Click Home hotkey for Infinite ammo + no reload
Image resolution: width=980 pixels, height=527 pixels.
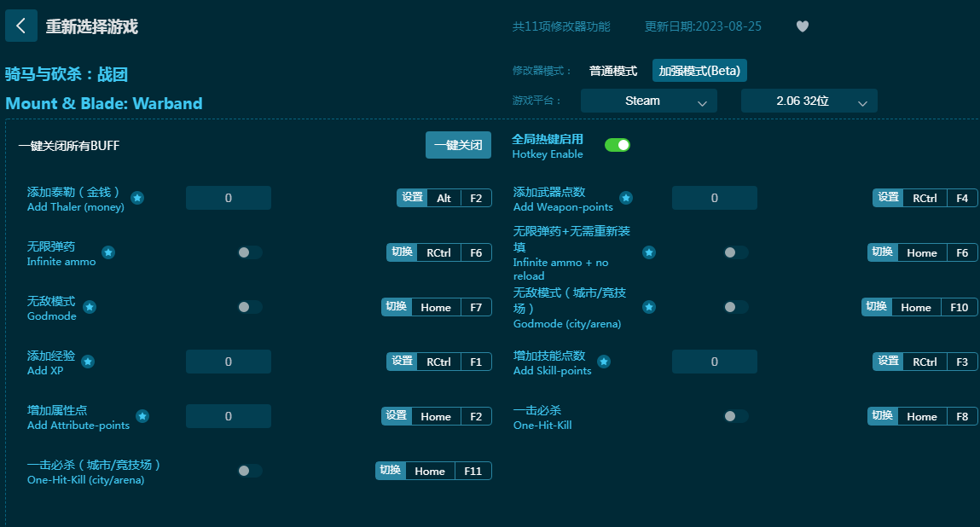pyautogui.click(x=922, y=252)
